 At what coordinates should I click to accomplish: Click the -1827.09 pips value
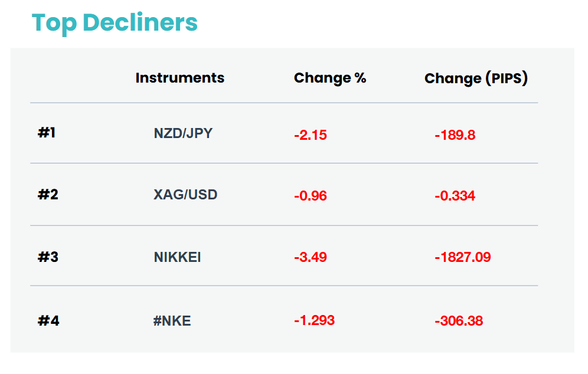tap(463, 257)
